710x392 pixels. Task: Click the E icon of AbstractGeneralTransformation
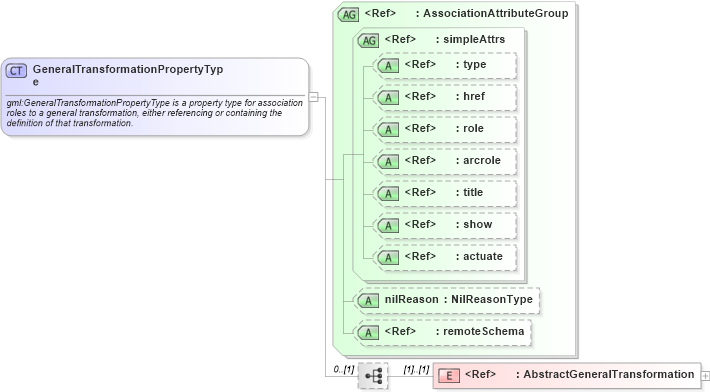click(x=449, y=375)
